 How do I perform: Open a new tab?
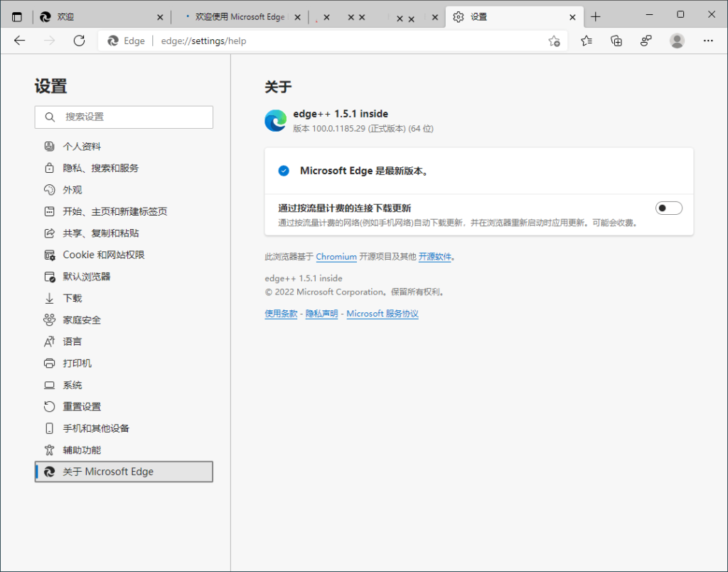click(x=596, y=16)
